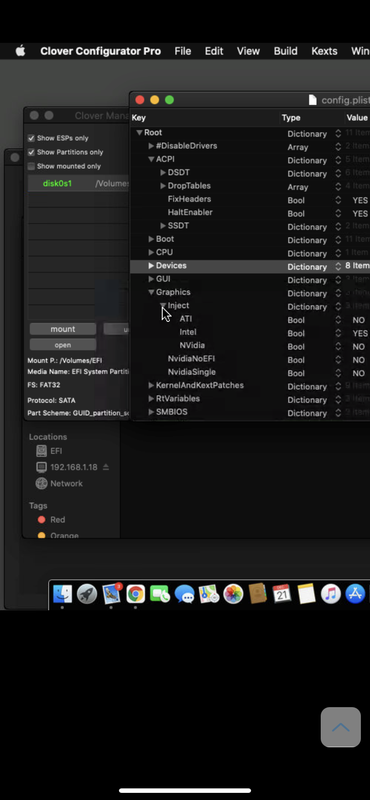
Task: Expand the Boot dictionary
Action: pos(151,239)
